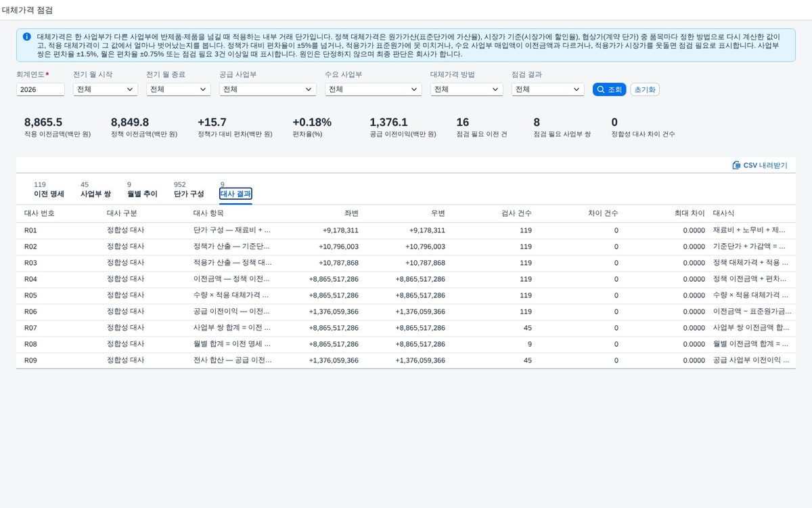Open the 단가 구성 tab
The width and height of the screenshot is (812, 508).
tap(189, 190)
